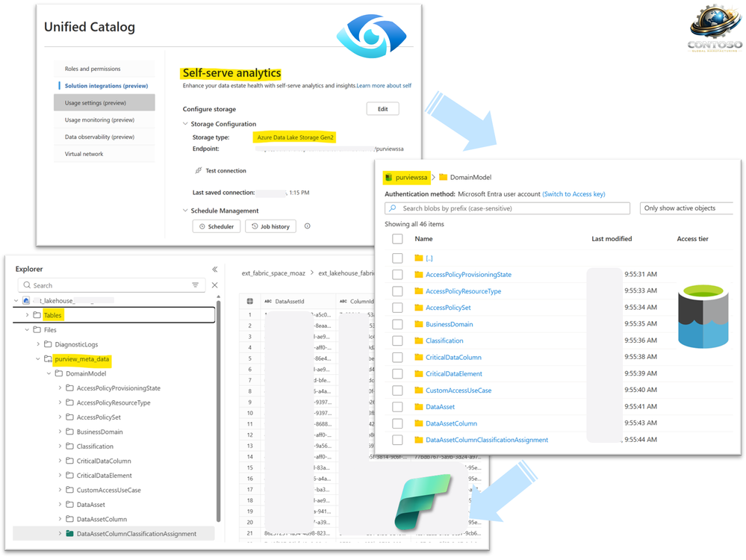Sort by Last modified column header
The width and height of the screenshot is (746, 560).
point(612,239)
